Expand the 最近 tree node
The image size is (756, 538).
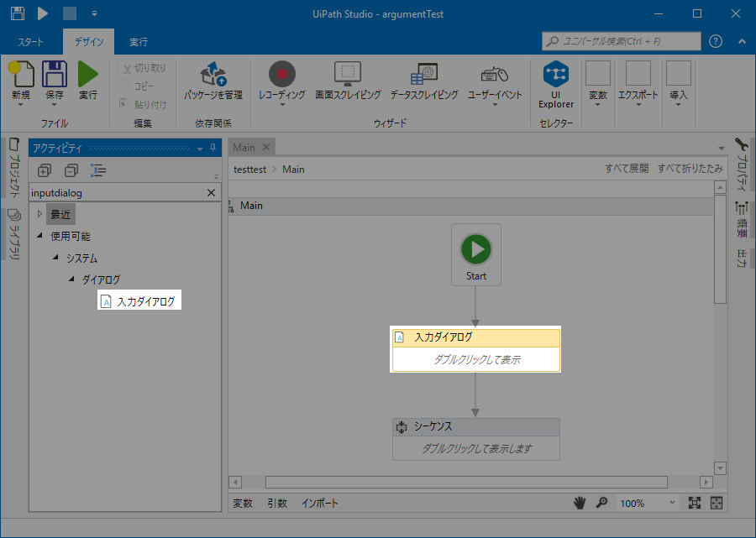39,213
